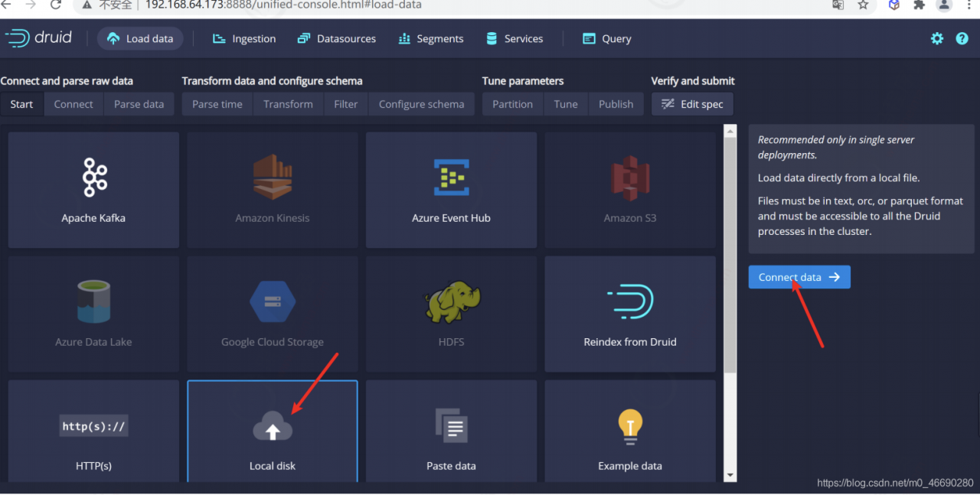Click the Connect data button
Screen dimensions: 980x495
[799, 277]
